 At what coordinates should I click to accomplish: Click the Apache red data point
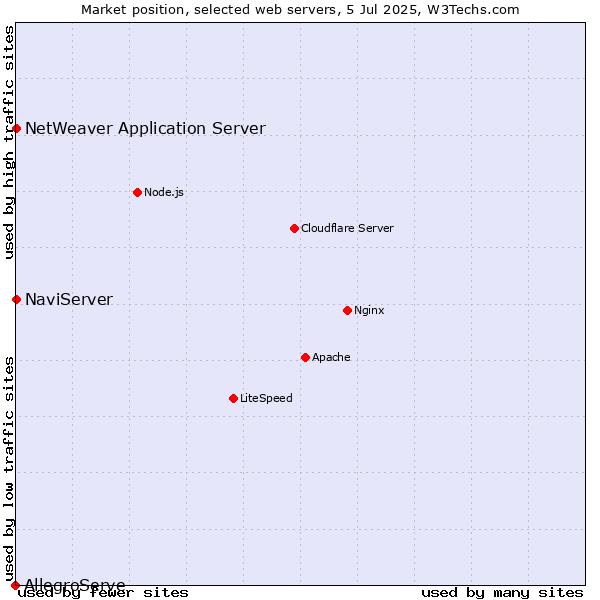pos(305,357)
